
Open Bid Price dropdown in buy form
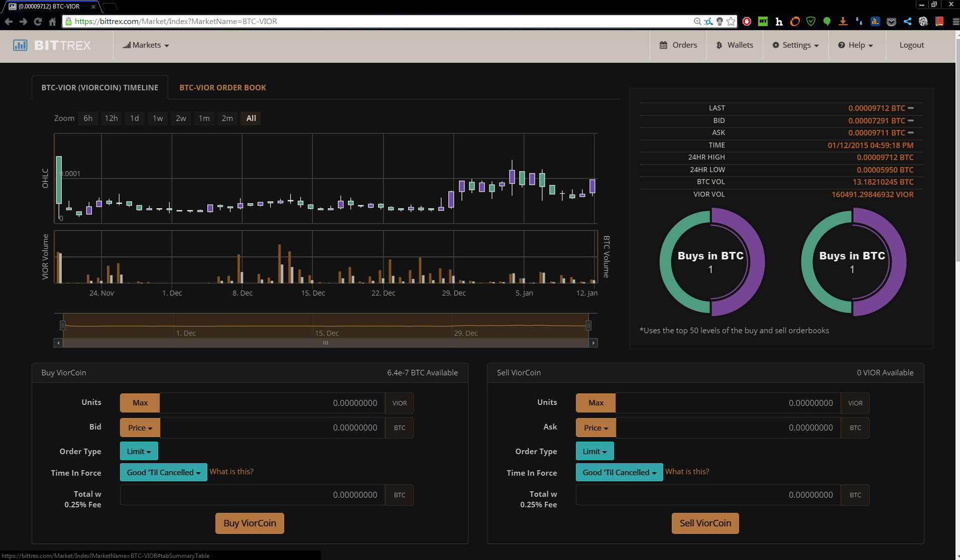140,428
